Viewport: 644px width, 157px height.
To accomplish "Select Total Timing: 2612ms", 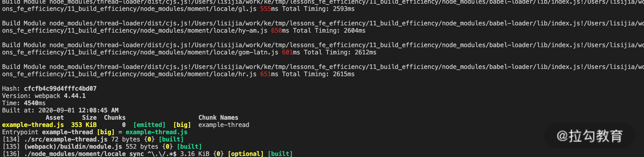I will point(340,52).
